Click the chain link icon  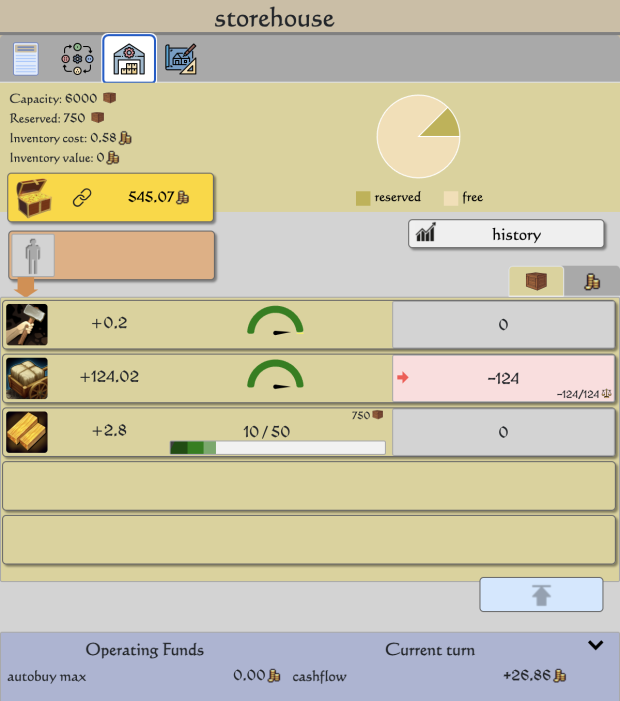click(82, 197)
